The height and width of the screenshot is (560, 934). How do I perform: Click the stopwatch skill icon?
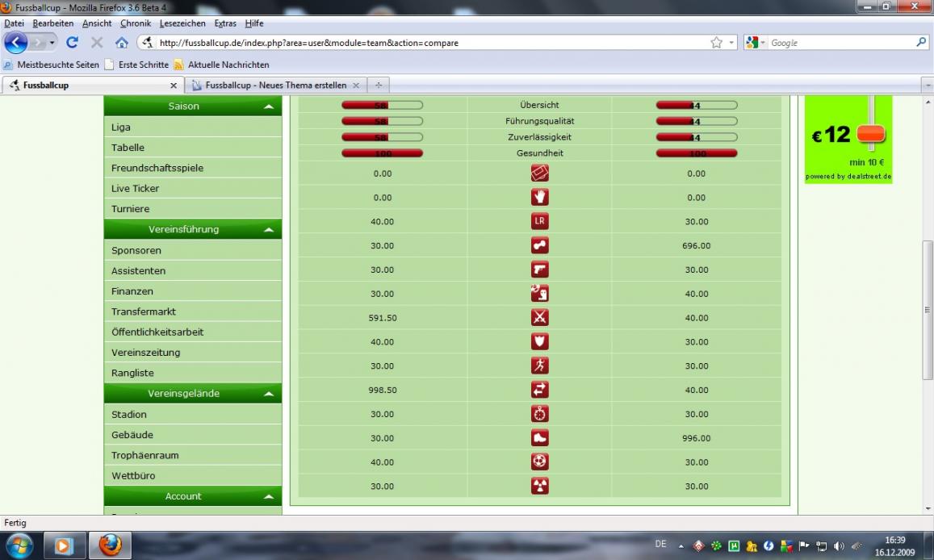[539, 414]
